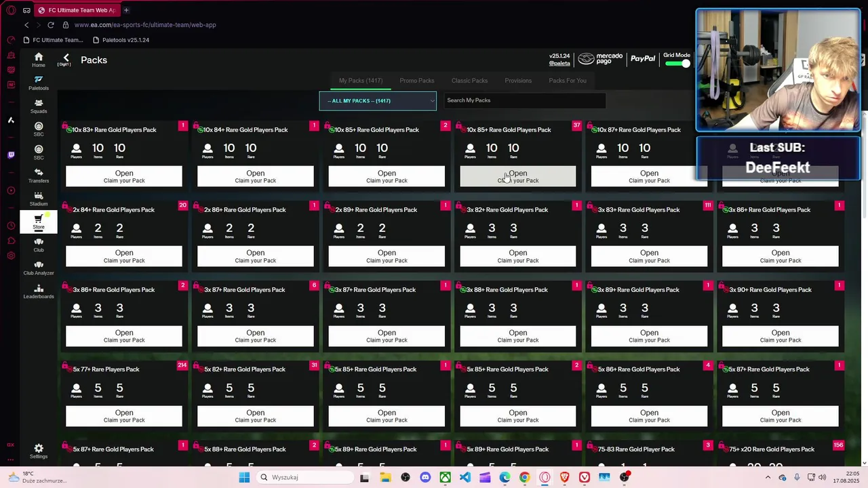
Task: Open Twitch in the Opera sidebar
Action: 11,155
